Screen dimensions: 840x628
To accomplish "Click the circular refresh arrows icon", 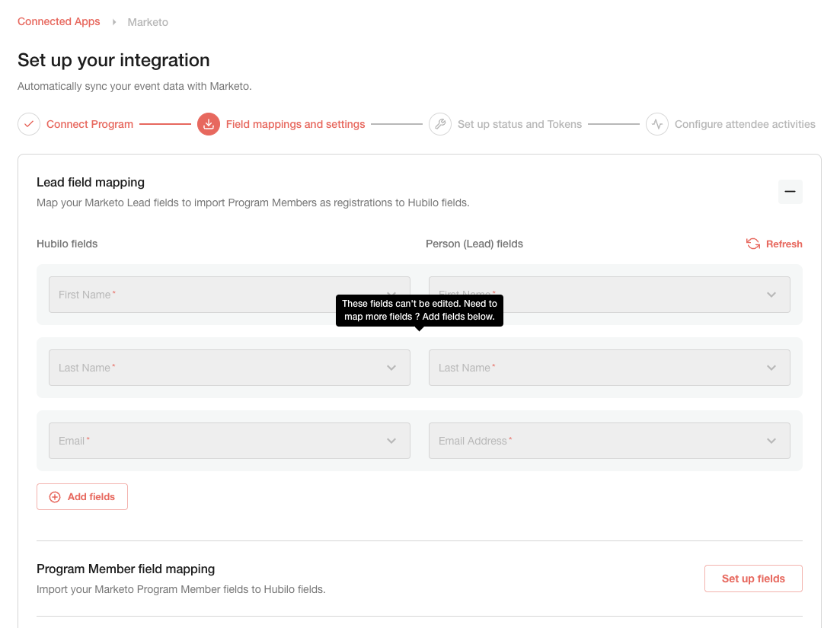I will pos(752,244).
